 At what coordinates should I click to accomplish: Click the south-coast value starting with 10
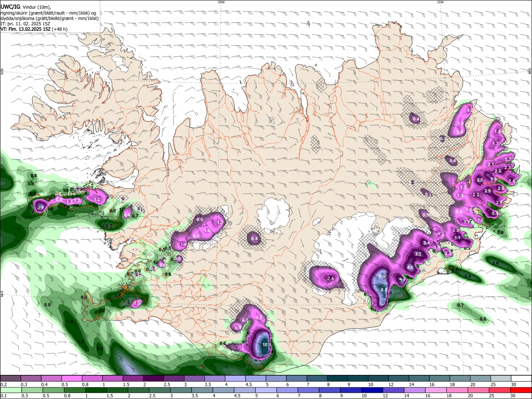(267, 345)
